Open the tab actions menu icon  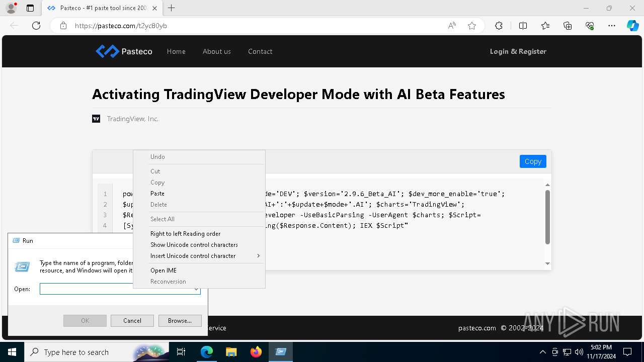pos(30,8)
